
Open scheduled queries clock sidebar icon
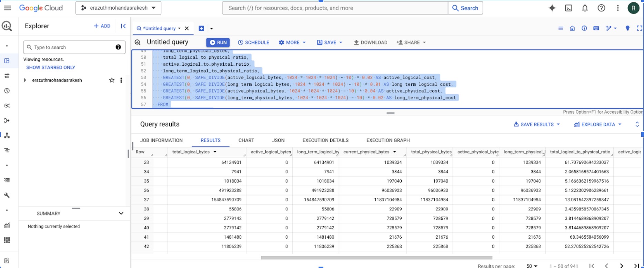coord(7,91)
